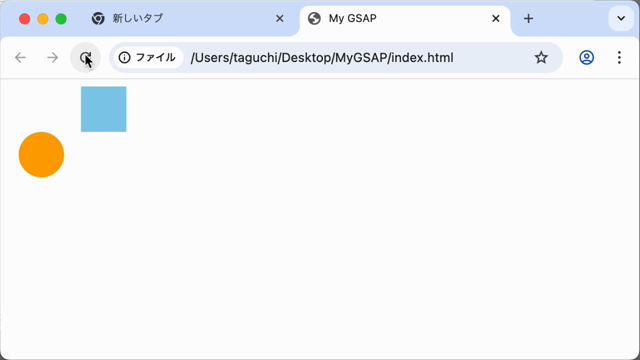Switch to the 新しいタブ tab
The height and width of the screenshot is (360, 640).
click(x=188, y=18)
